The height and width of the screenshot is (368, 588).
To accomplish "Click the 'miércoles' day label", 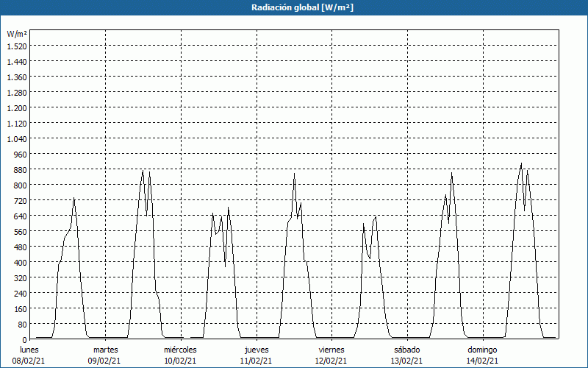I will [x=180, y=350].
